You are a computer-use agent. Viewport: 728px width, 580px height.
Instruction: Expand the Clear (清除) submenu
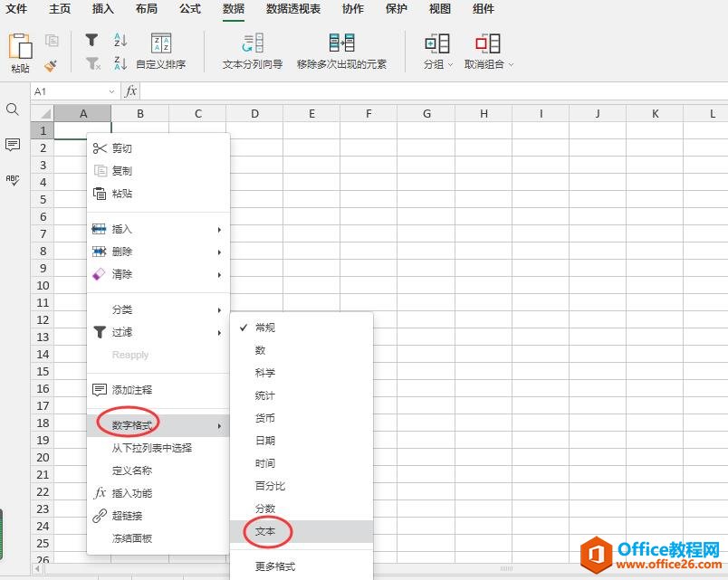158,275
